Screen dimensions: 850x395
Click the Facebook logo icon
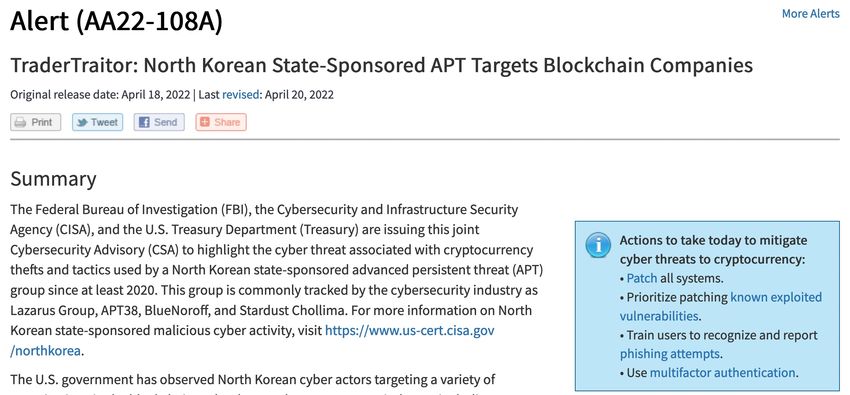point(144,122)
